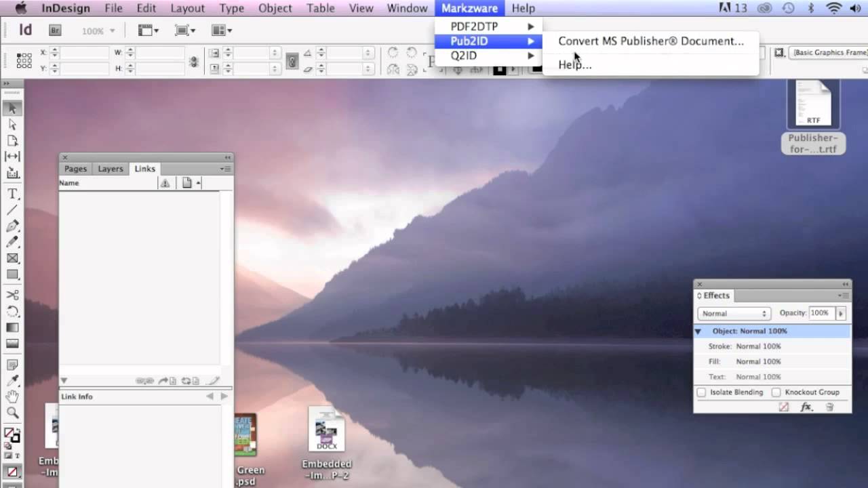Image resolution: width=868 pixels, height=488 pixels.
Task: Enable Isolate Blending checkbox
Action: (x=701, y=392)
